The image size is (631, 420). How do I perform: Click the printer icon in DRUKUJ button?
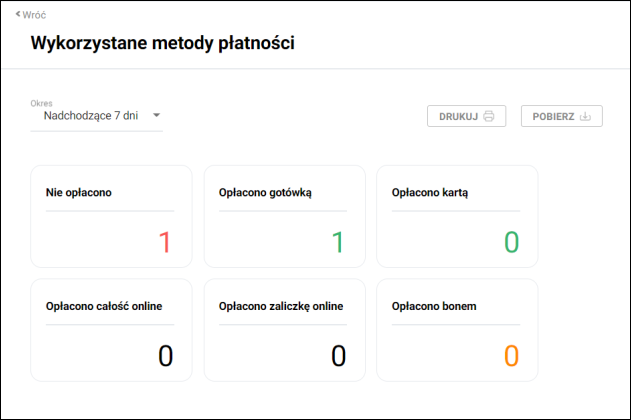coord(489,116)
